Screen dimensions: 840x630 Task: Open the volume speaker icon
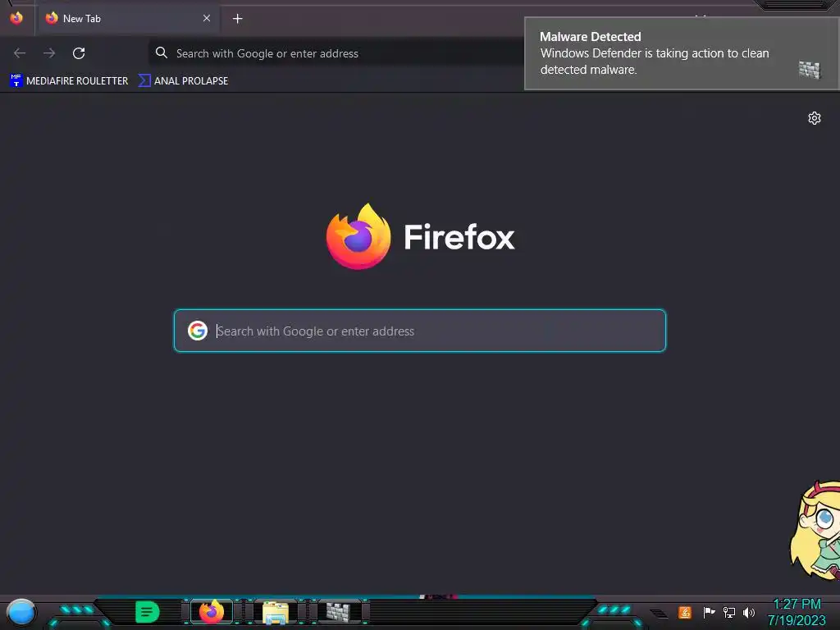point(748,612)
